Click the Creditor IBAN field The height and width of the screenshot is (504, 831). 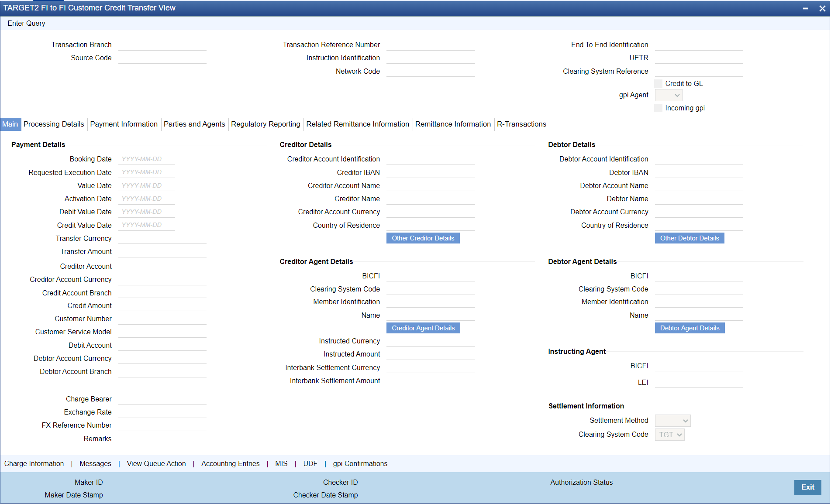[431, 172]
